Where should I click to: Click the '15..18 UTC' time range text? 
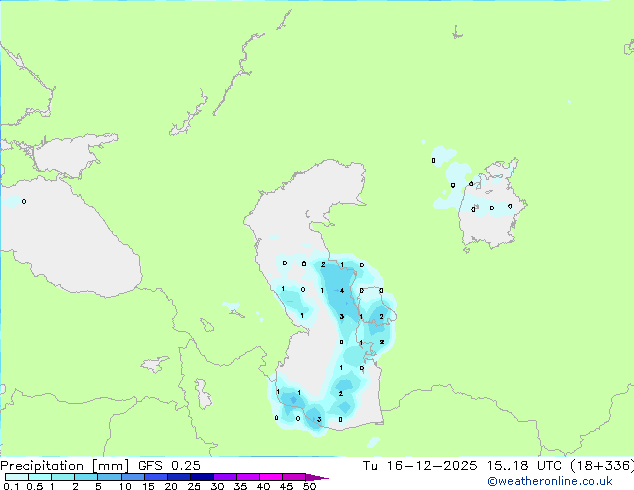pos(524,466)
